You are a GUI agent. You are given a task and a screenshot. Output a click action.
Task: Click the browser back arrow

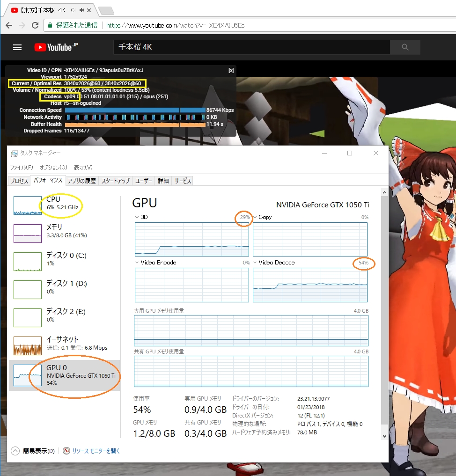click(x=9, y=25)
